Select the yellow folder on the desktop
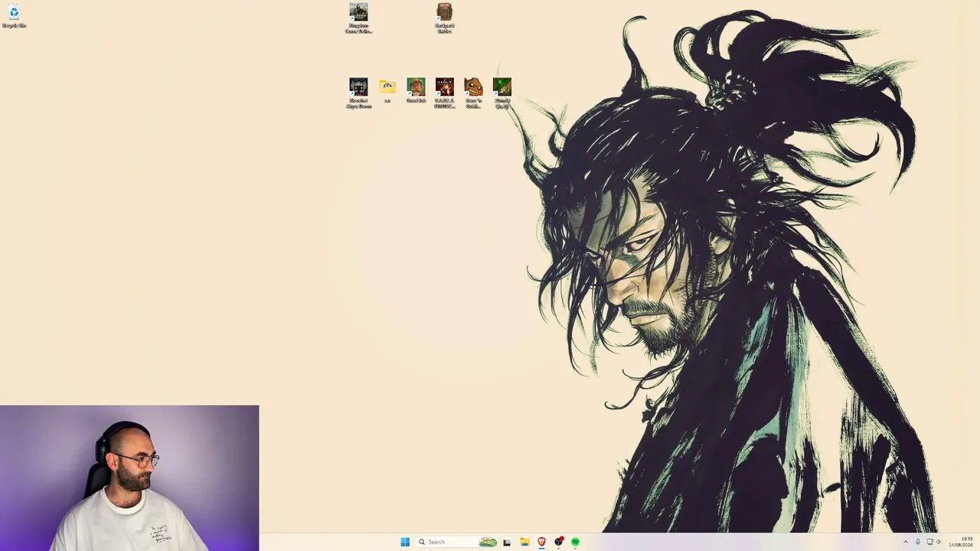 (x=387, y=90)
